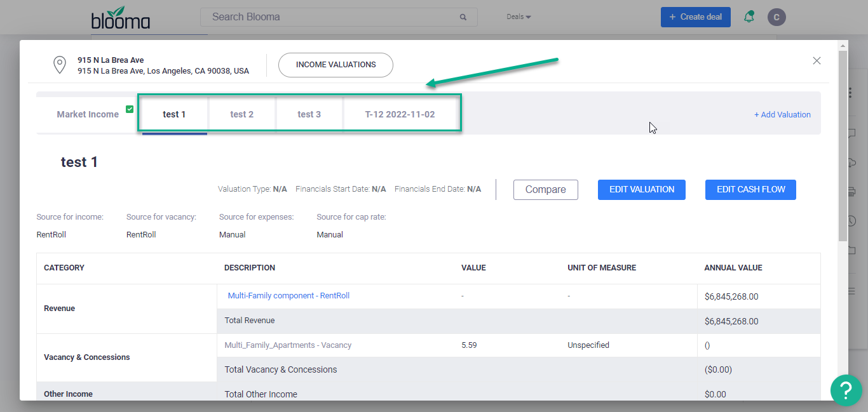Viewport: 868px width, 412px height.
Task: Open the user avatar C menu
Action: 776,17
